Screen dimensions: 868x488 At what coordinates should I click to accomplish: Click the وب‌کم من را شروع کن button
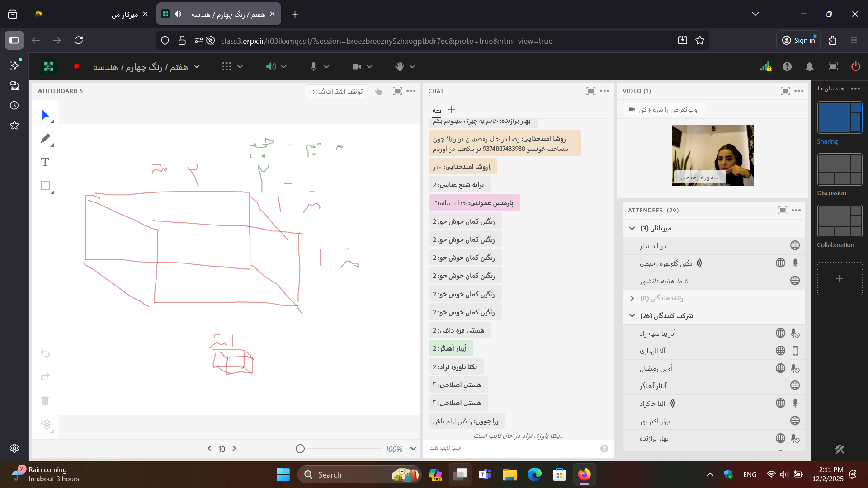pyautogui.click(x=664, y=109)
